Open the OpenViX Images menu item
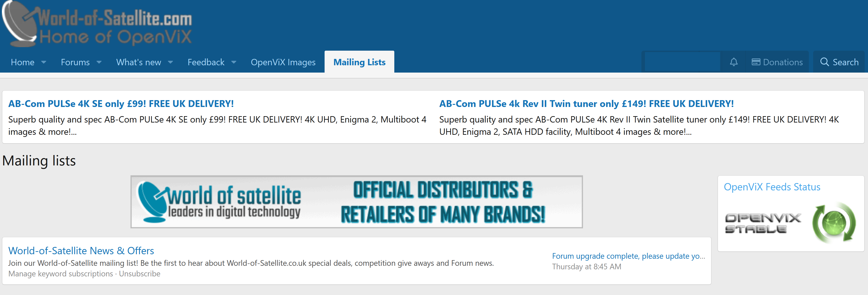868x295 pixels. point(283,62)
